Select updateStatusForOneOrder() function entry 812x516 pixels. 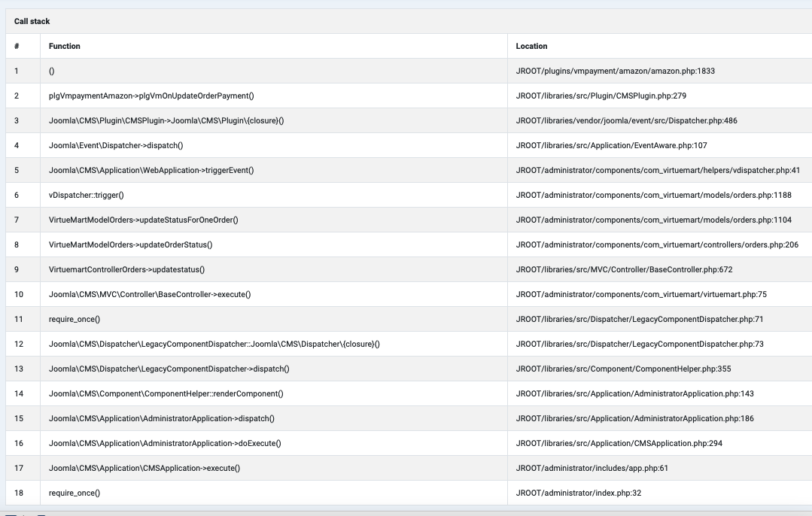pos(143,220)
